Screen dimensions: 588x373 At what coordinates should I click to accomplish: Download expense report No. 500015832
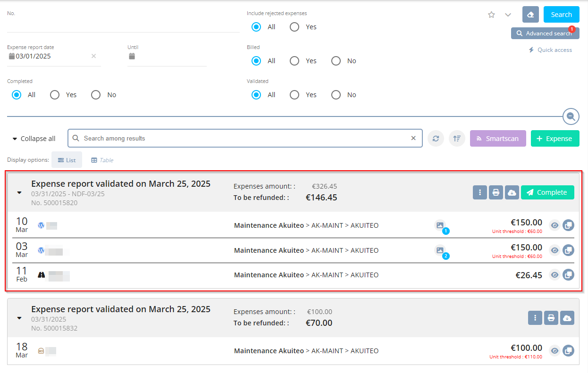tap(567, 318)
